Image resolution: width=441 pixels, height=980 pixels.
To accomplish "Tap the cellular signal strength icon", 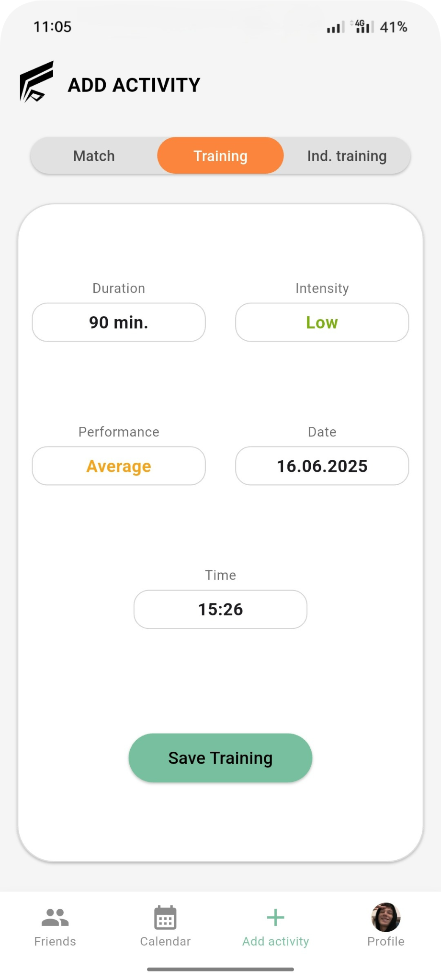I will (x=335, y=27).
